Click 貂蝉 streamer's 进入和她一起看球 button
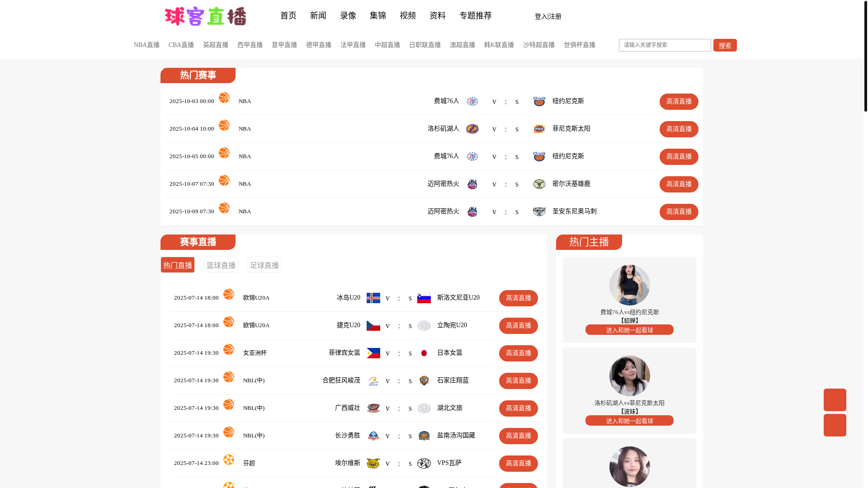Image resolution: width=868 pixels, height=488 pixels. coord(629,330)
